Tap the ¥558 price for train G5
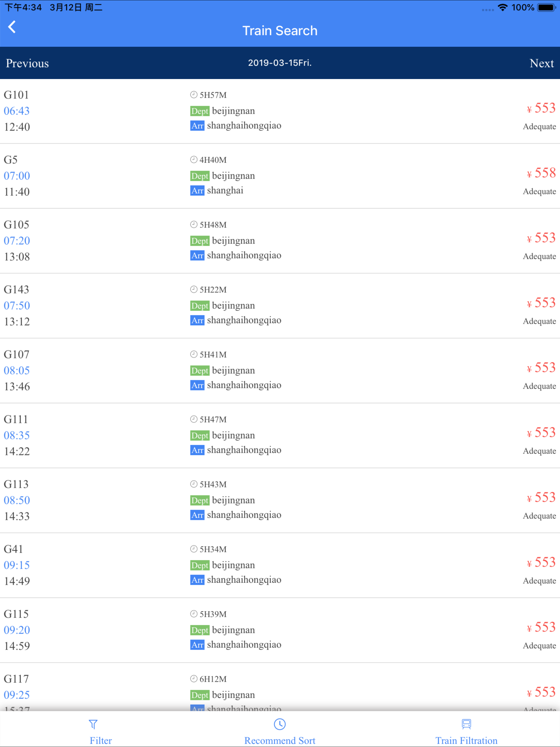 [x=541, y=173]
